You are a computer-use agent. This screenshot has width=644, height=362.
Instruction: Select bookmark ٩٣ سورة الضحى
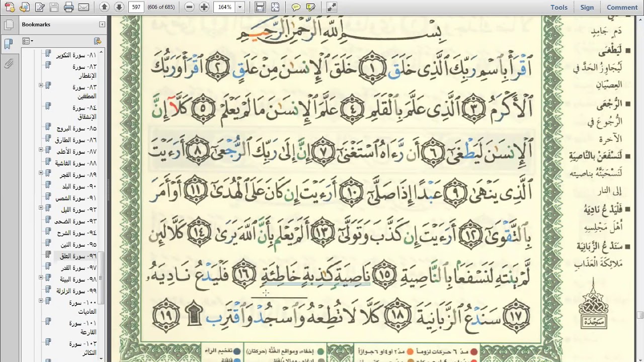coord(76,221)
